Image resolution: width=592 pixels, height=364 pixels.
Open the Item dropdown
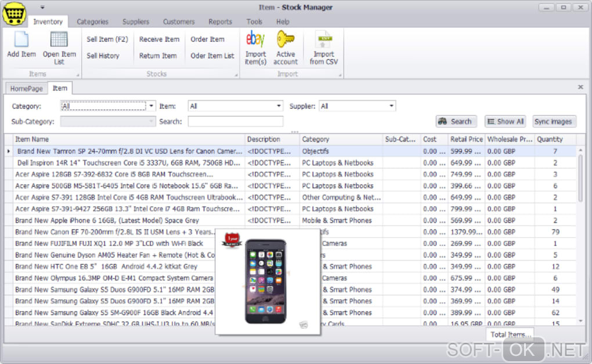click(x=279, y=106)
